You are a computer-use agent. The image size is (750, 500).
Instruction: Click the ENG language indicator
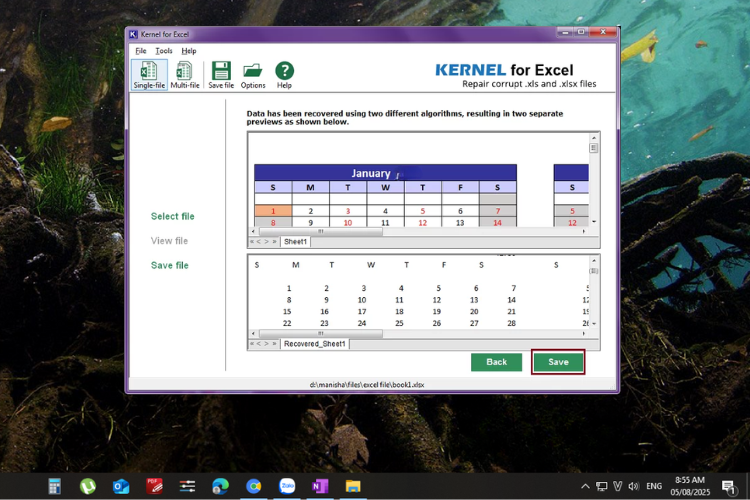(654, 487)
